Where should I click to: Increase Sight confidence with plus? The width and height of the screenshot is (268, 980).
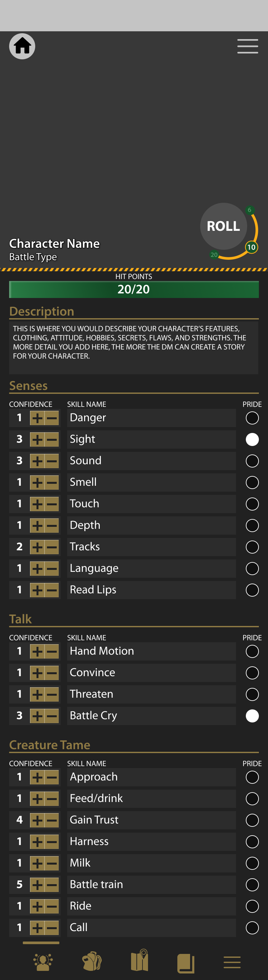(37, 439)
